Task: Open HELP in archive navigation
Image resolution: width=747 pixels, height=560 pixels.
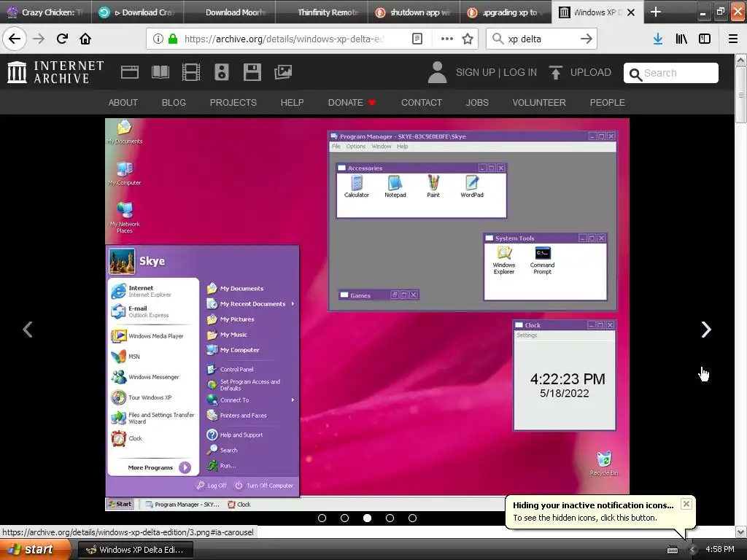Action: tap(292, 102)
